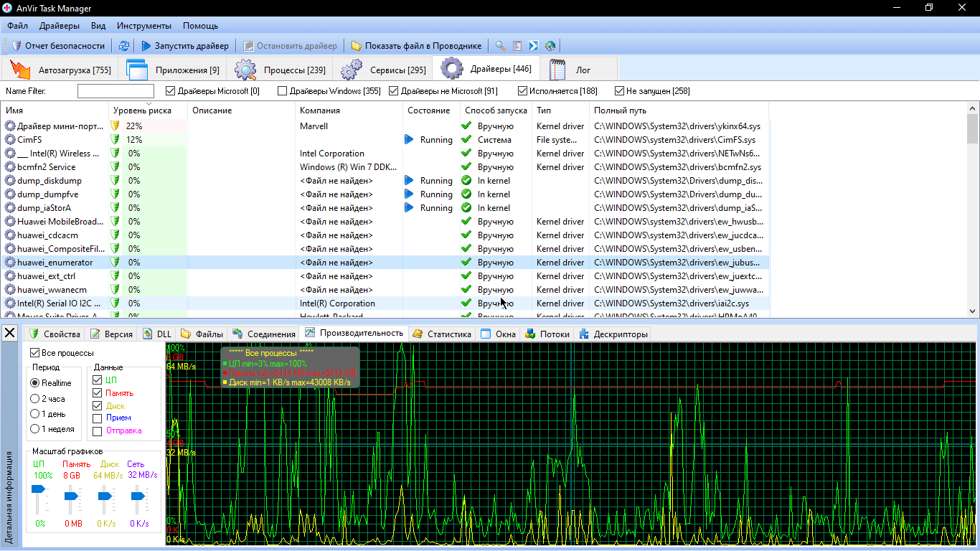Click the magnifying glass search icon
Viewport: 980px width, 551px height.
pos(501,46)
